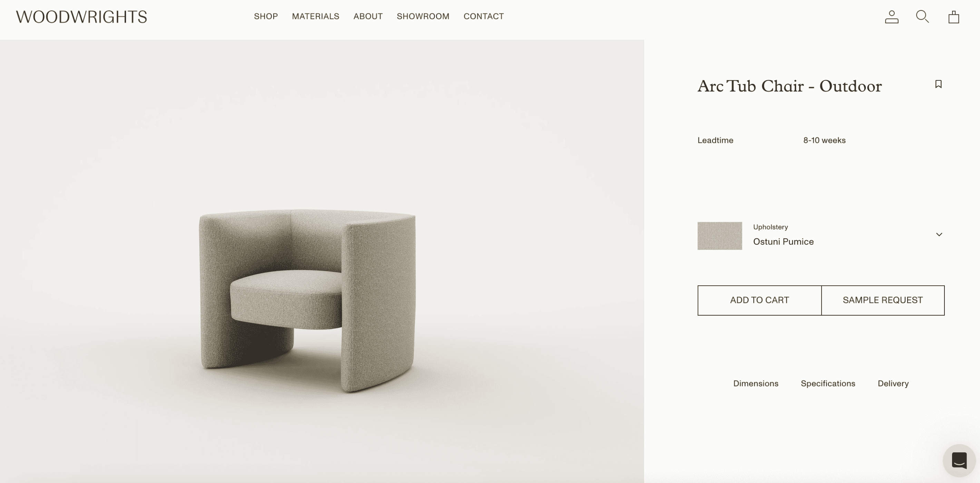
Task: Expand the Upholstery chevron arrow
Action: [x=939, y=235]
